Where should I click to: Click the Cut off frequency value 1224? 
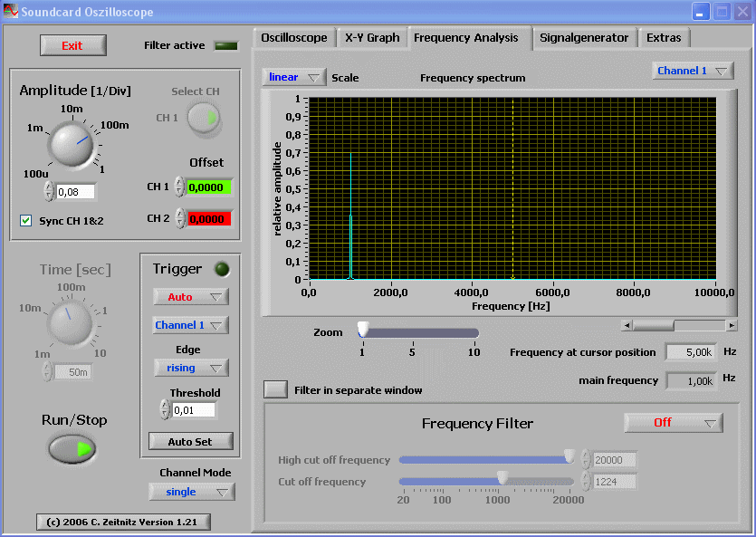[615, 482]
